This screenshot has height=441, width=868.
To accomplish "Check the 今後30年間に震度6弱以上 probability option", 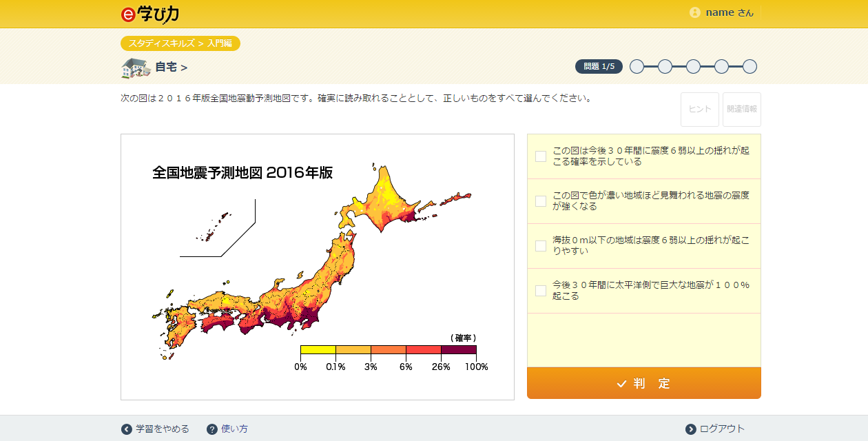I will pyautogui.click(x=541, y=156).
